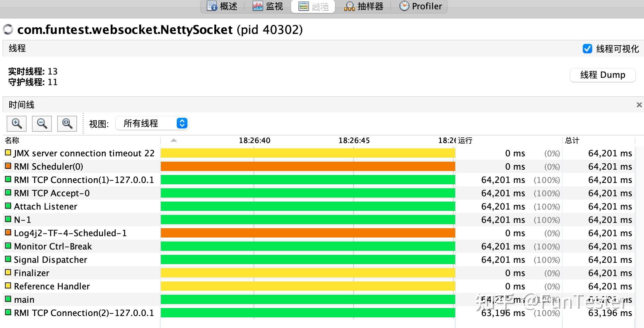Click RMI Scheduler(0) orange state icon
The width and height of the screenshot is (644, 328).
[8, 166]
